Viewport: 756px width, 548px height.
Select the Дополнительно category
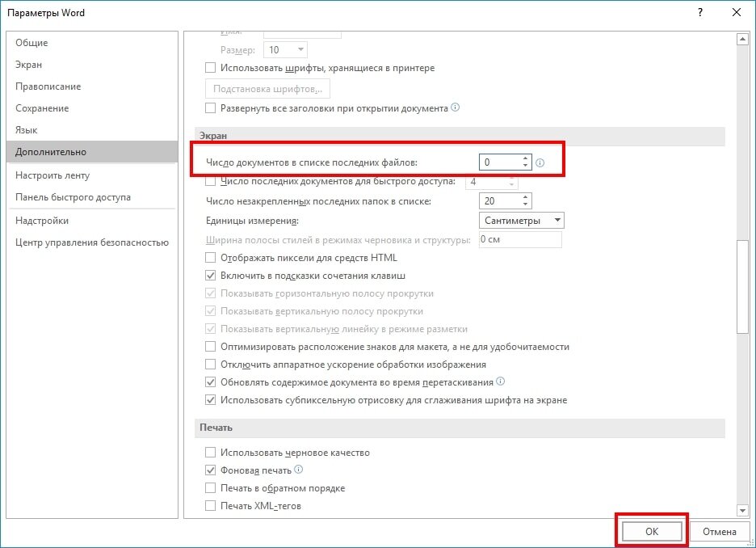(93, 152)
